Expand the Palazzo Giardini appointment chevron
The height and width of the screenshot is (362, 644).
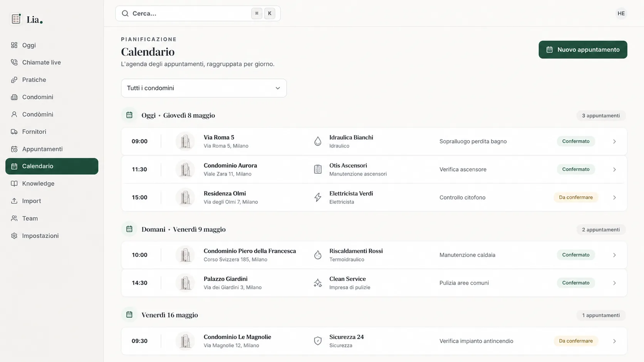(x=614, y=283)
